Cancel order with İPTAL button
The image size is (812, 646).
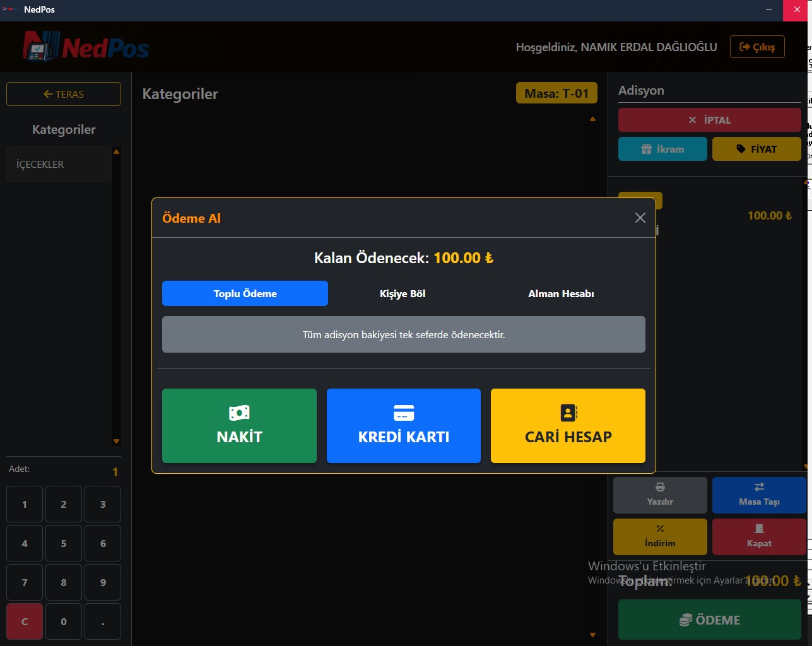tap(710, 120)
